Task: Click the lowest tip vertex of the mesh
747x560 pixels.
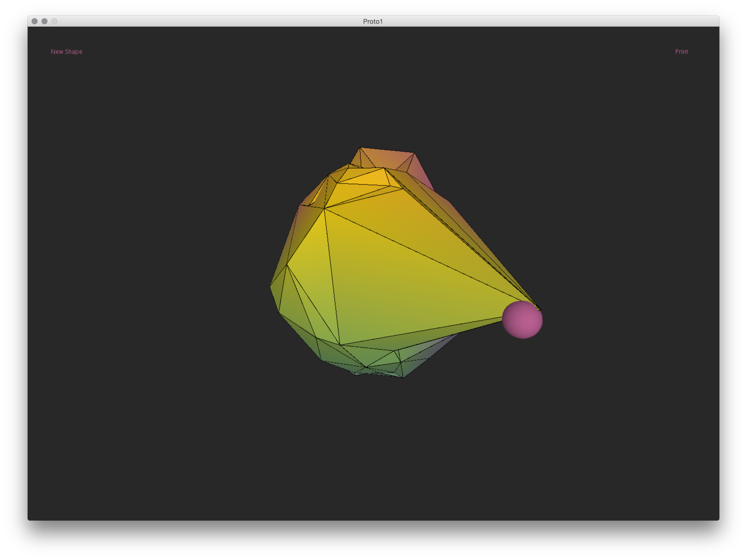Action: point(403,377)
